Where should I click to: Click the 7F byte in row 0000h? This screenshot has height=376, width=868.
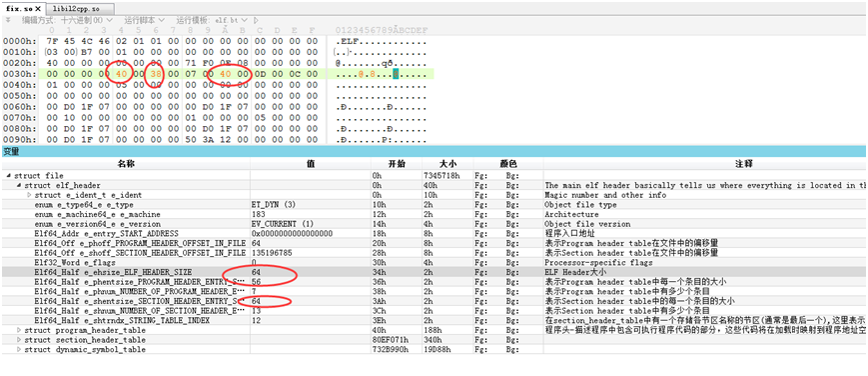point(52,41)
